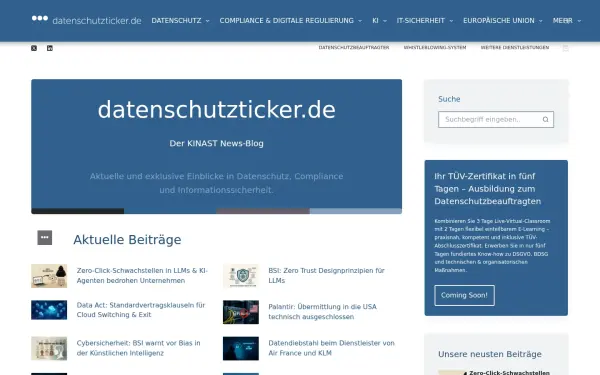Open article BSI: Zero Trust Designprinzipien für LLMs
The width and height of the screenshot is (600, 375).
tap(326, 276)
